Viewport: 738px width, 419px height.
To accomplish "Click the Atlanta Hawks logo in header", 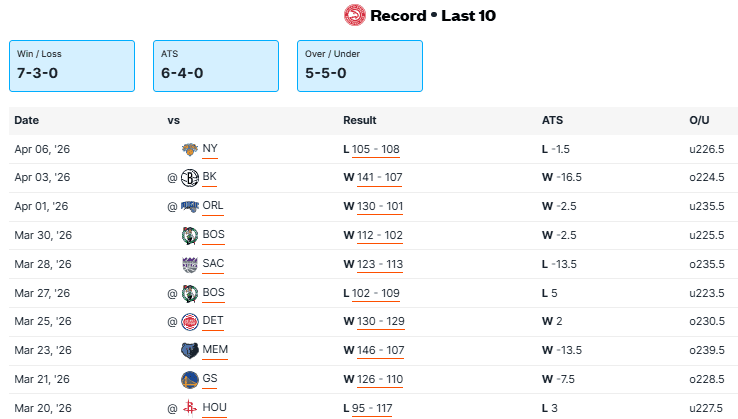I will (354, 15).
